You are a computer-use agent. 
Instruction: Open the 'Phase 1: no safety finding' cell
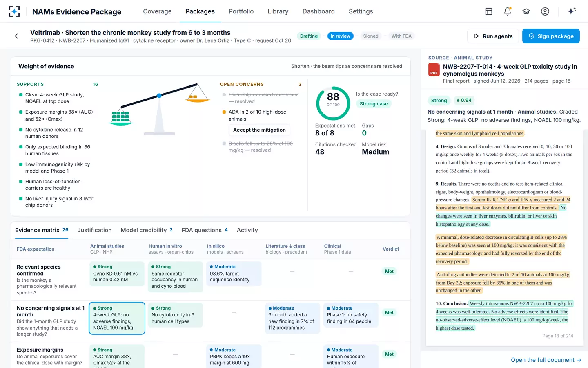pos(351,315)
